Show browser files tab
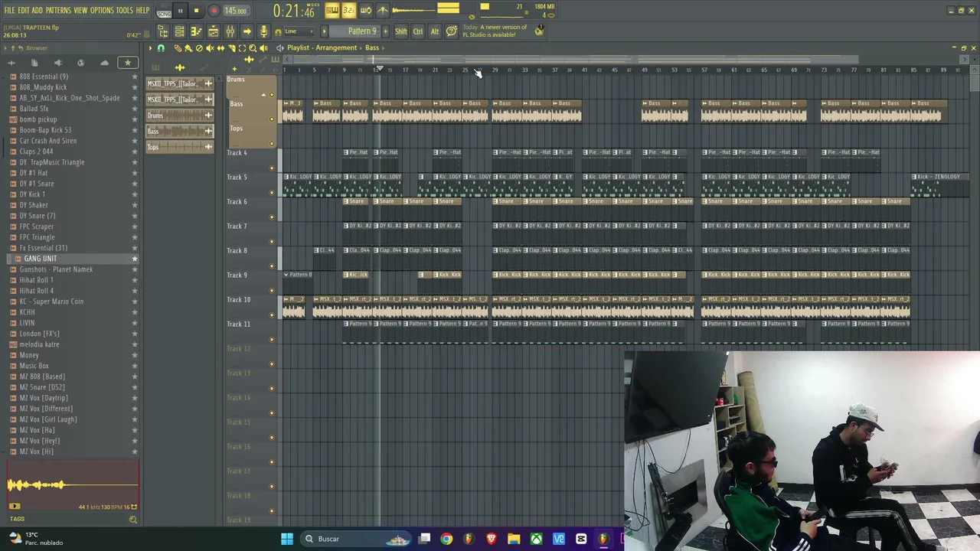Screen dimensions: 980x551 coord(34,63)
